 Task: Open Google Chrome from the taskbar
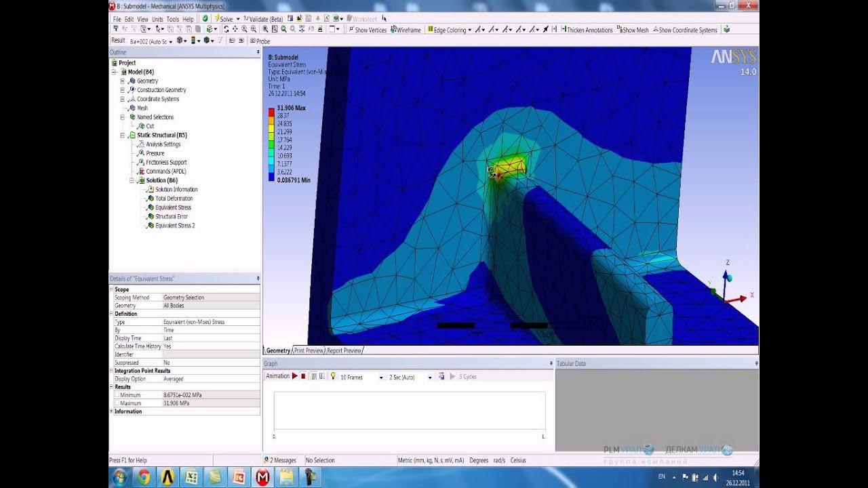144,477
